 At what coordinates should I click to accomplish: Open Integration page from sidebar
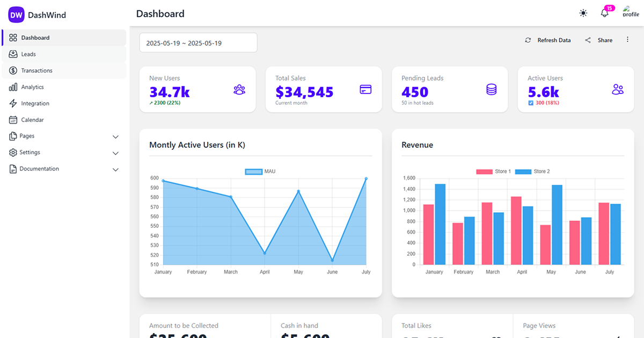click(x=64, y=103)
